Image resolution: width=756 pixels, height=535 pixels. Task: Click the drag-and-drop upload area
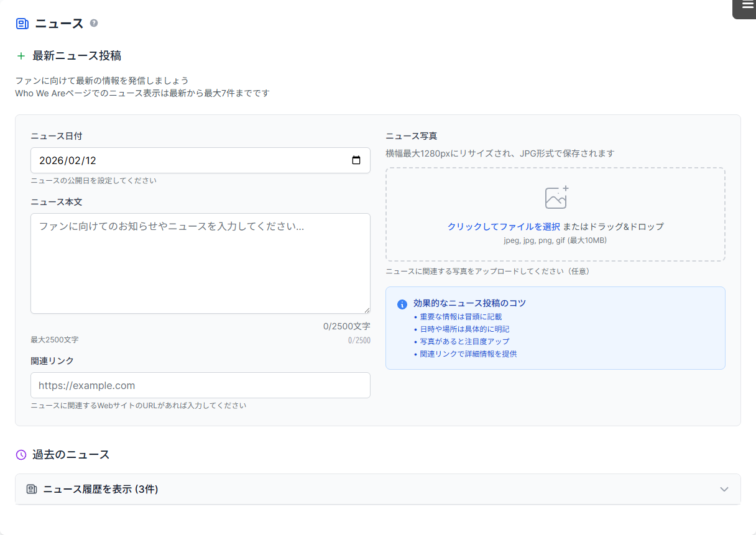[555, 214]
